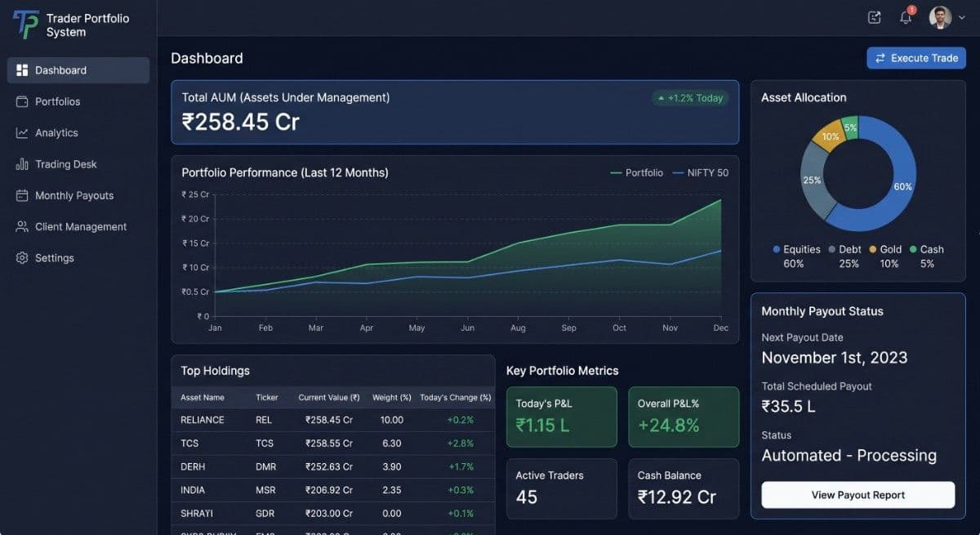Select the TCS asset name cell
980x535 pixels.
click(x=189, y=444)
